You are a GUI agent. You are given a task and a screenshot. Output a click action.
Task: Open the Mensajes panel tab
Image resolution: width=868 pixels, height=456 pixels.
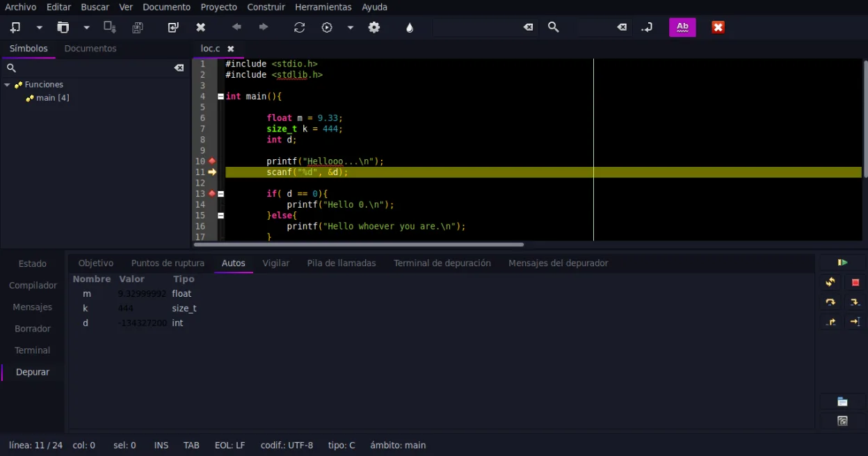pos(33,307)
